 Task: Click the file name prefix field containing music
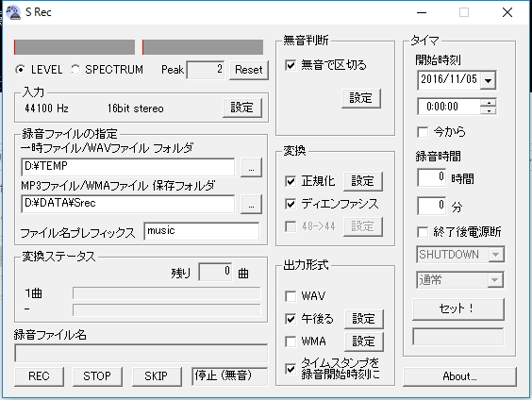202,231
